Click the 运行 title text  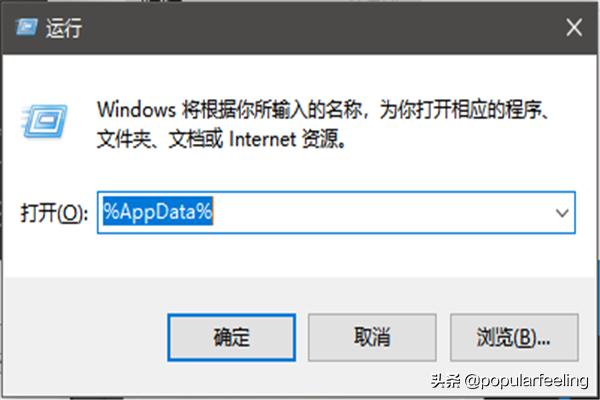coord(64,28)
